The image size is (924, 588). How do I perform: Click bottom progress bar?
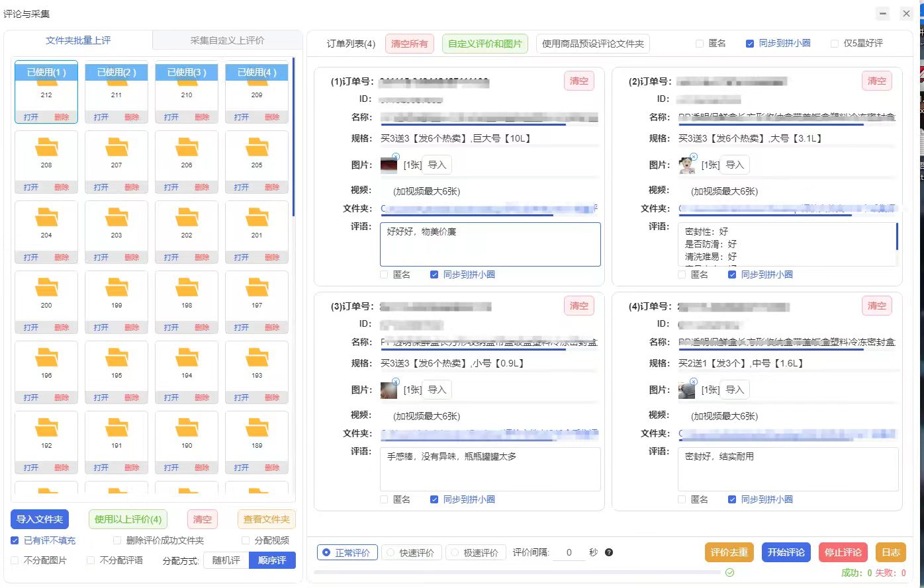coord(518,571)
